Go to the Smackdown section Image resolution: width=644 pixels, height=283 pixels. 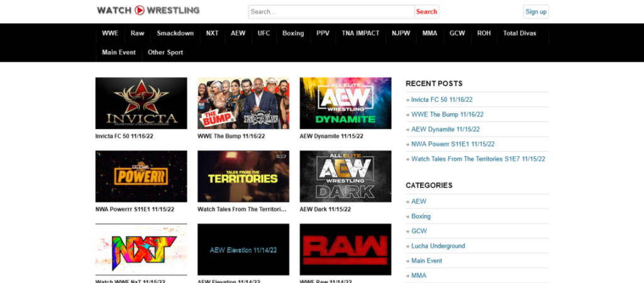[175, 33]
